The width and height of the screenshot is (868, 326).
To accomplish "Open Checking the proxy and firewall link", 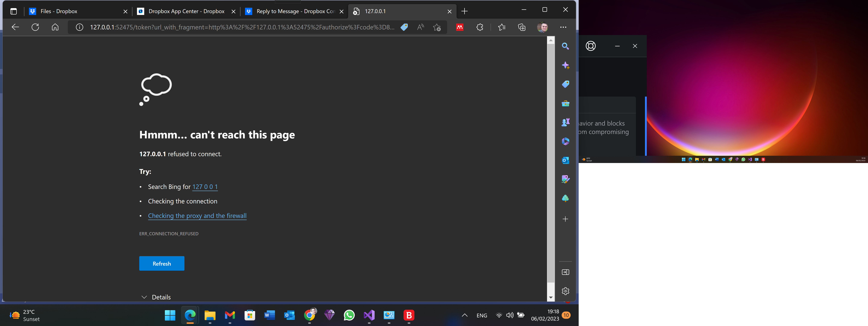I will point(197,216).
